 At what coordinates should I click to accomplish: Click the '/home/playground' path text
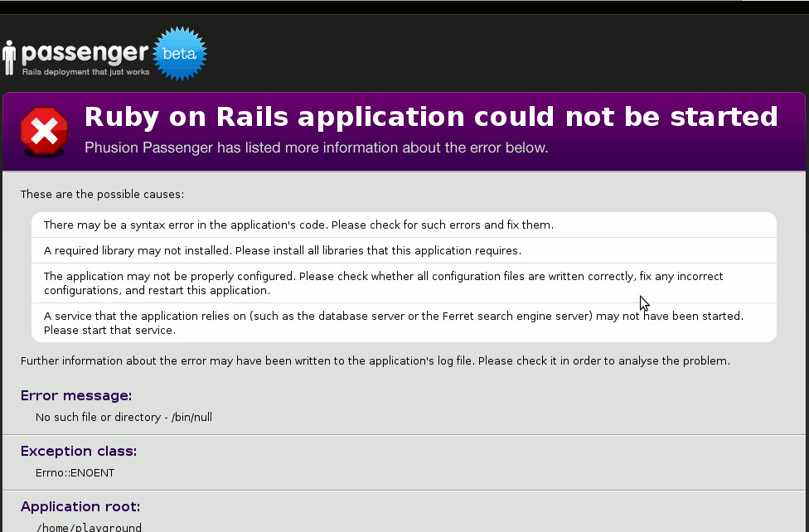click(x=89, y=527)
